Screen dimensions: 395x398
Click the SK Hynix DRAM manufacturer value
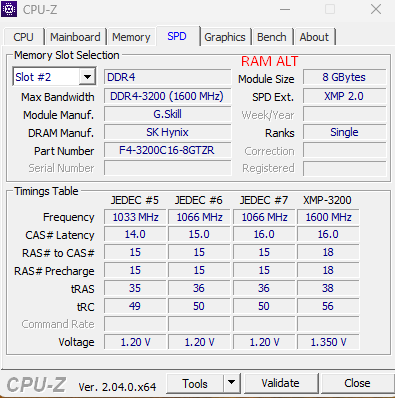pyautogui.click(x=167, y=132)
